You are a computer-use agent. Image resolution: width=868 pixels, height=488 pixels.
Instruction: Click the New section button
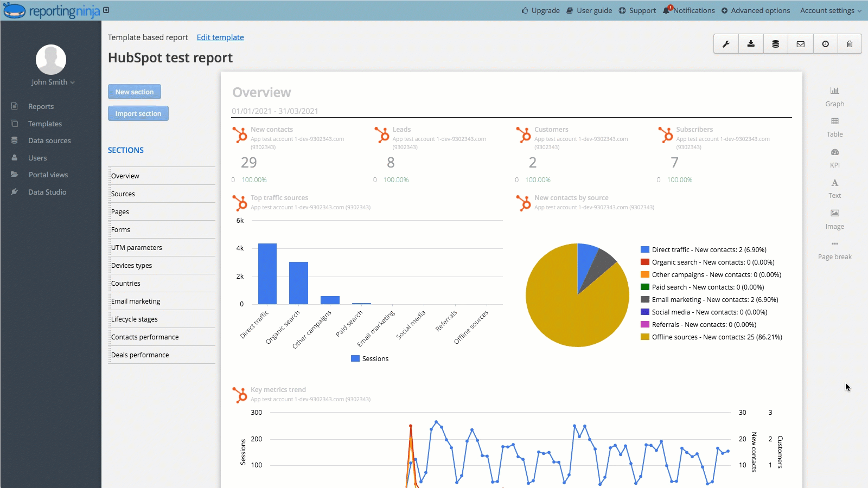tap(134, 92)
